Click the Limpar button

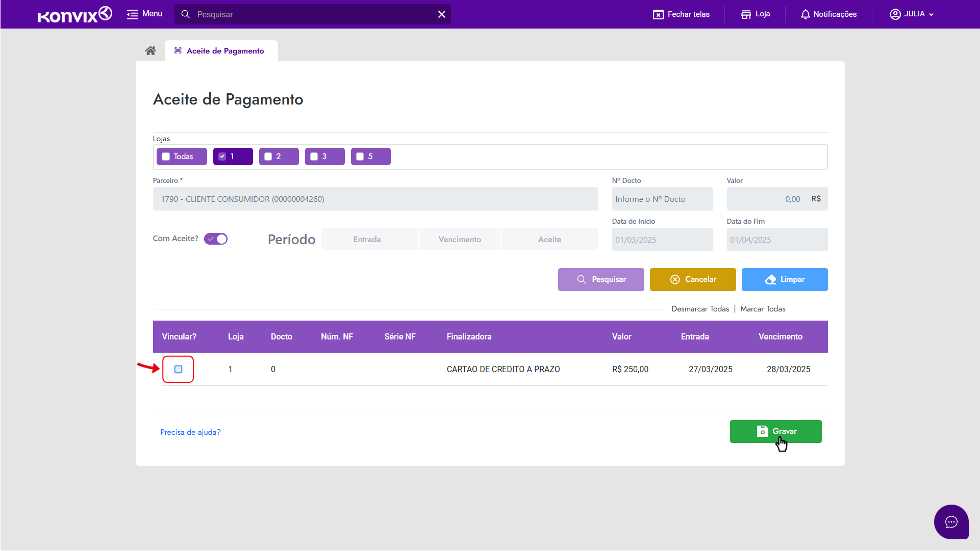(x=784, y=279)
